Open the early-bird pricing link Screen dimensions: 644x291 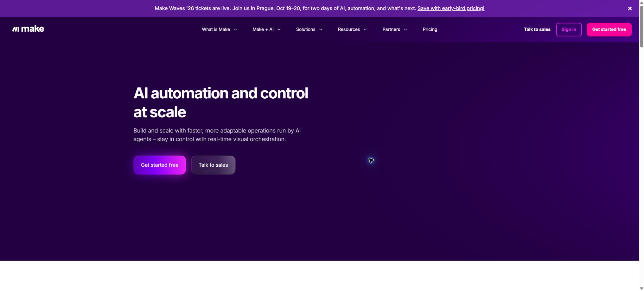[x=451, y=9]
